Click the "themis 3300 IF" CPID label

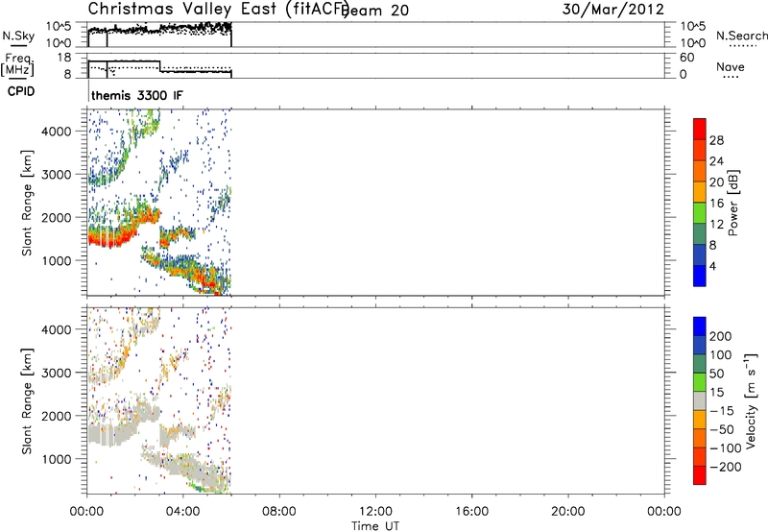[x=137, y=95]
